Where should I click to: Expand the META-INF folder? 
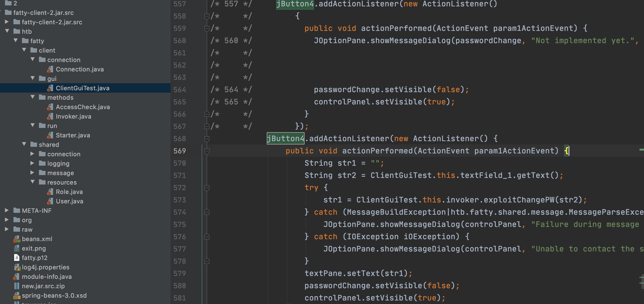7,211
